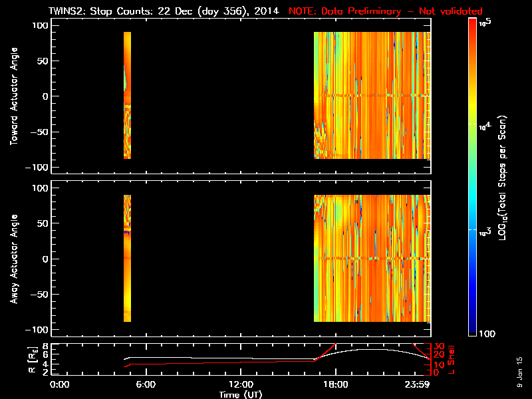Click the red 'Data Preliminary' note text
Viewport: 532px width, 399px height.
[386, 11]
